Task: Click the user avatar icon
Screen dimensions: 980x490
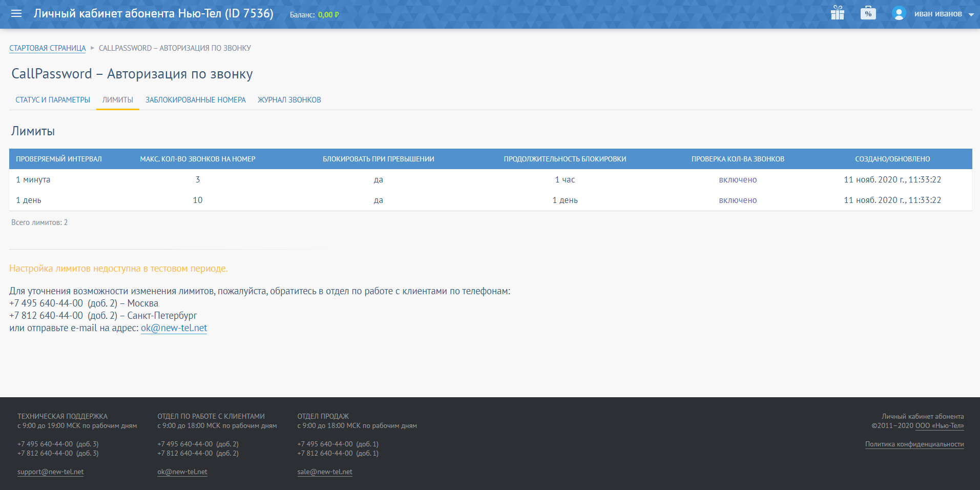Action: click(x=899, y=13)
